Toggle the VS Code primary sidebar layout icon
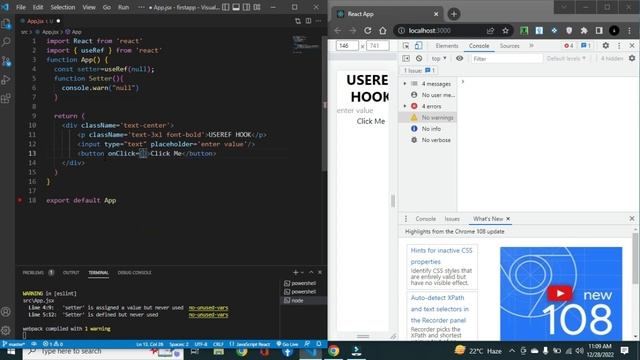This screenshot has height=360, width=640. point(226,7)
